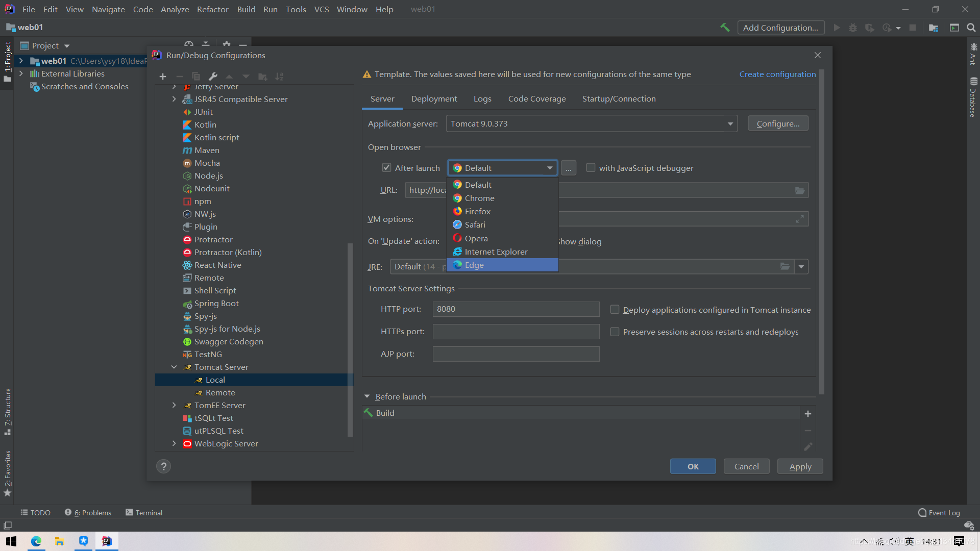Expand the JSR45 Compatible Server node

[174, 99]
